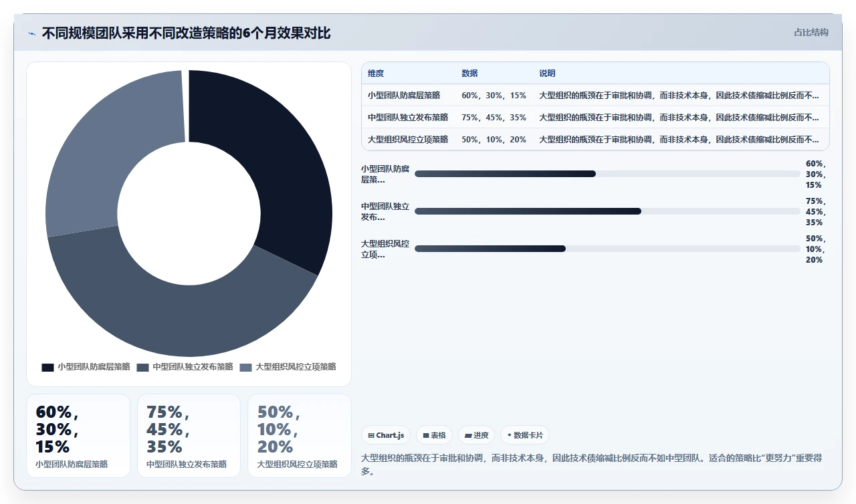Image resolution: width=856 pixels, height=504 pixels.
Task: Click the 中型团队独立发布 progress bar
Action: point(607,211)
